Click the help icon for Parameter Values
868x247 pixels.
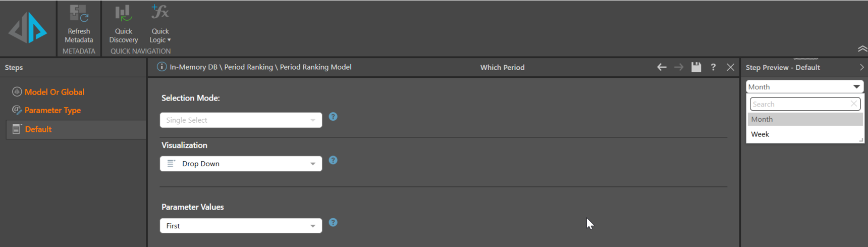[333, 222]
